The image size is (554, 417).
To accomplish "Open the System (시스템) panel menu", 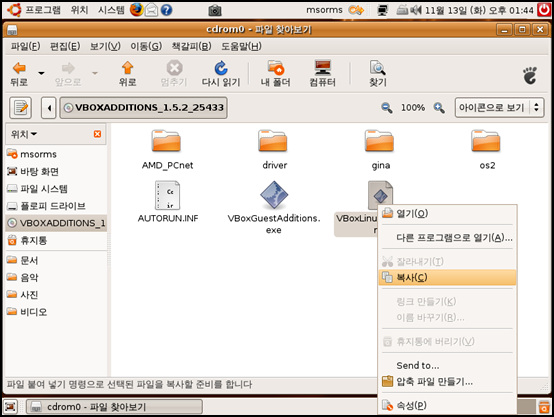I will (111, 10).
